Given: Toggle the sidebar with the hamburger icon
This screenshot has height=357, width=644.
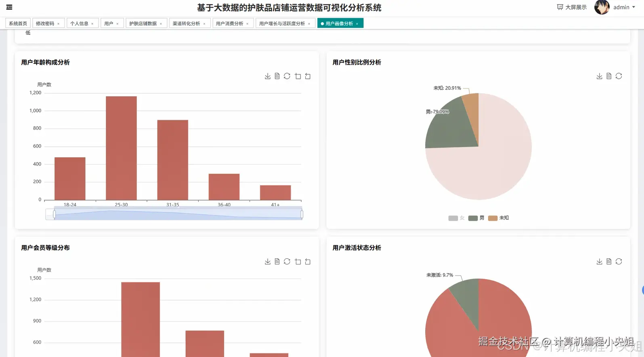Looking at the screenshot, I should click(9, 7).
